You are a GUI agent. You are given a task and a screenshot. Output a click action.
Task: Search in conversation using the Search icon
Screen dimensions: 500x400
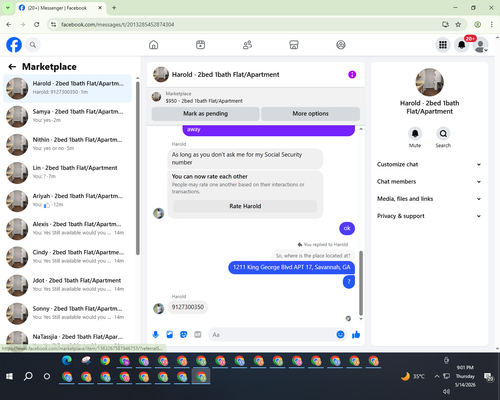click(x=443, y=134)
